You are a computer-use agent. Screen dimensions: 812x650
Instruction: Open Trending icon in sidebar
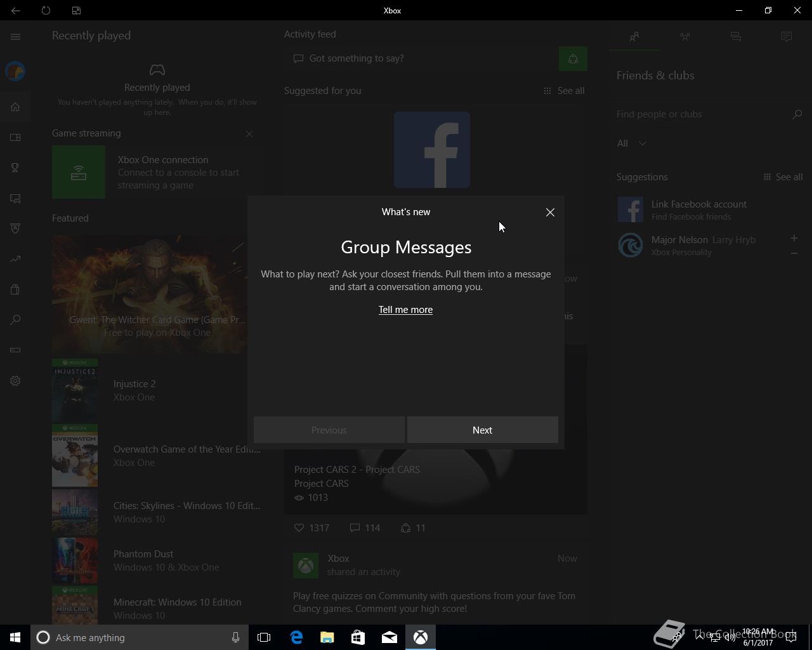[x=15, y=259]
